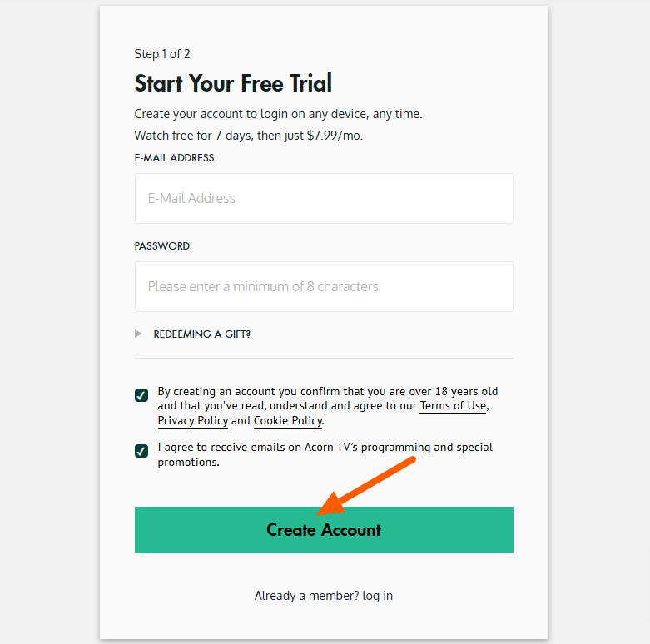Focus the E-Mail Address input field
This screenshot has height=644, width=650.
[x=324, y=199]
